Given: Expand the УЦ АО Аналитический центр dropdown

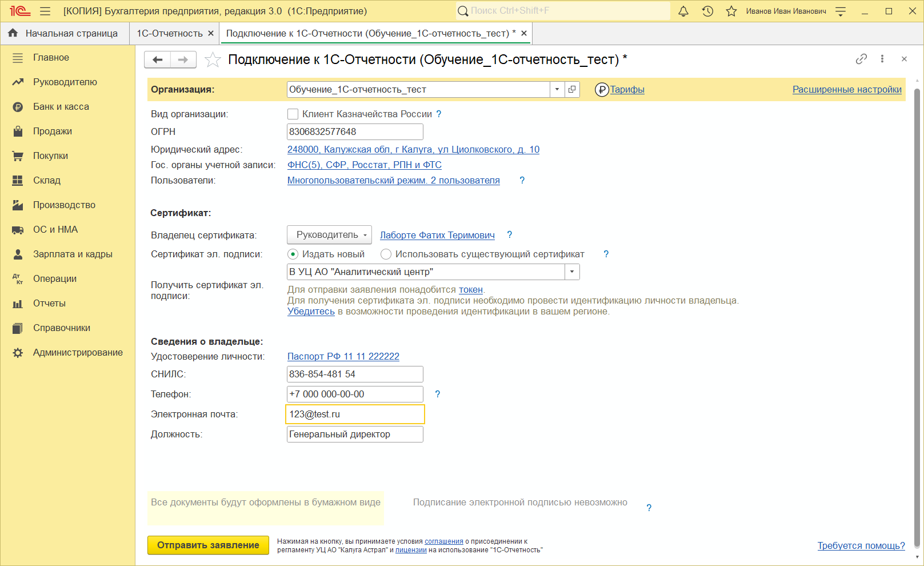Looking at the screenshot, I should [x=572, y=272].
